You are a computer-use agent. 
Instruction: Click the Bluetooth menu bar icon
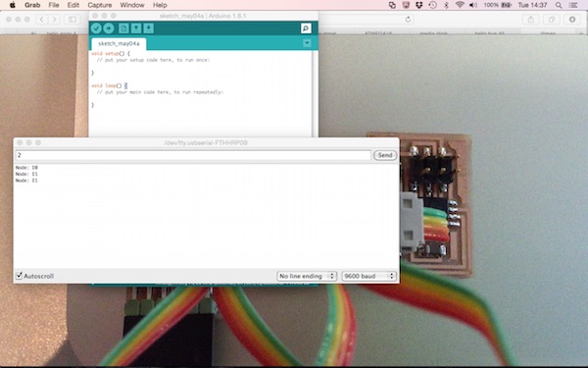[x=446, y=5]
